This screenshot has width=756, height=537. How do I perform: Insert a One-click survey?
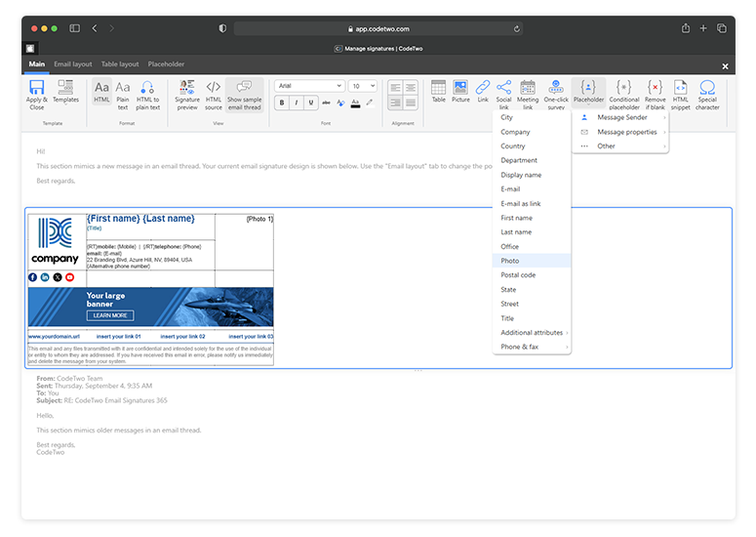tap(556, 95)
